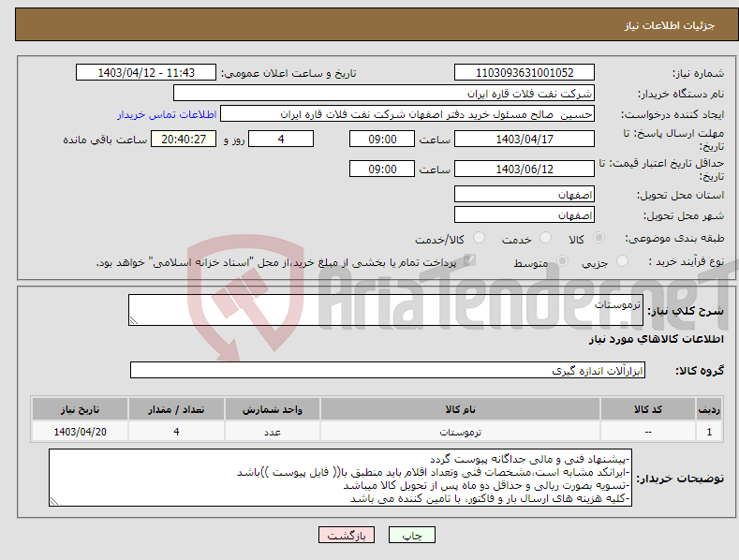Click the general description box ترموستات
Image resolution: width=739 pixels, height=560 pixels.
tap(386, 310)
